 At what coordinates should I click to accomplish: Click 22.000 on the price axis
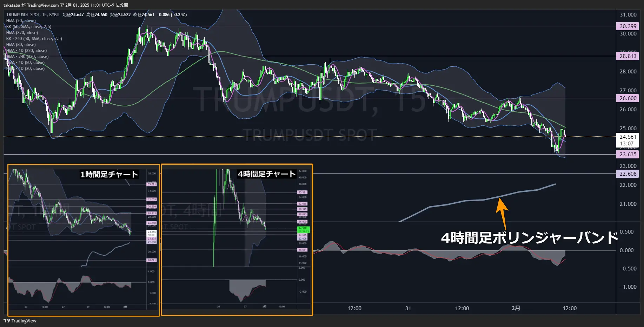[628, 185]
